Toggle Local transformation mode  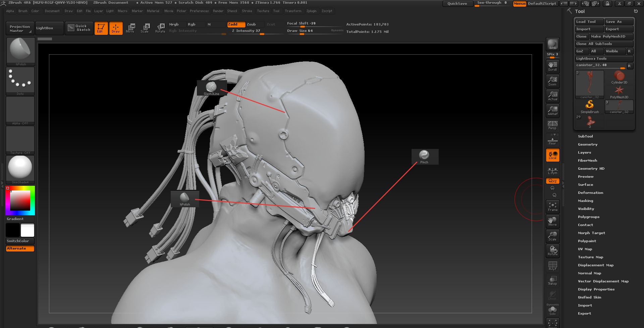point(552,155)
